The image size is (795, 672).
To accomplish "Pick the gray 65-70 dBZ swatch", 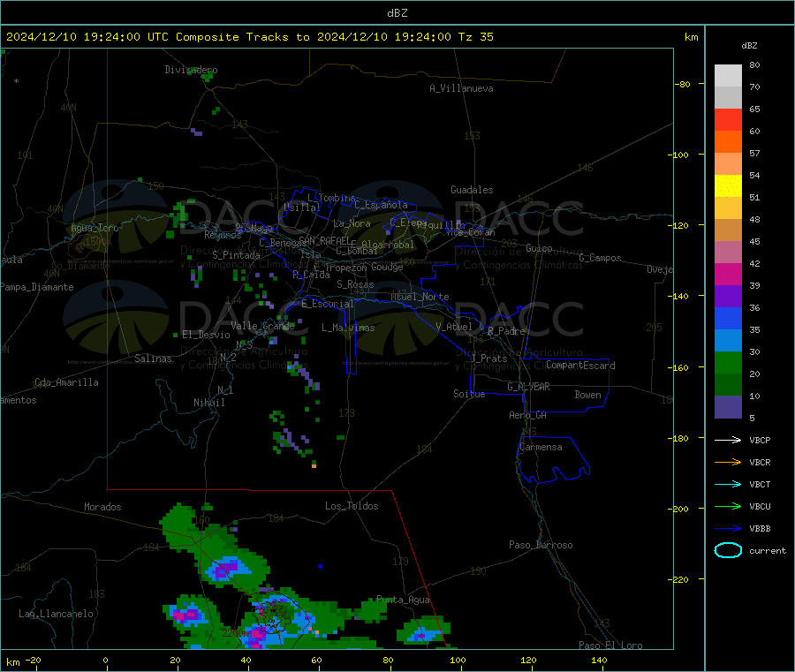I will pyautogui.click(x=728, y=98).
